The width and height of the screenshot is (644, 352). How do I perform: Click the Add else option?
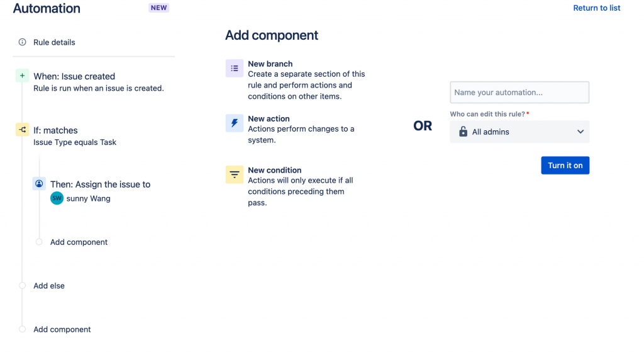pos(49,286)
